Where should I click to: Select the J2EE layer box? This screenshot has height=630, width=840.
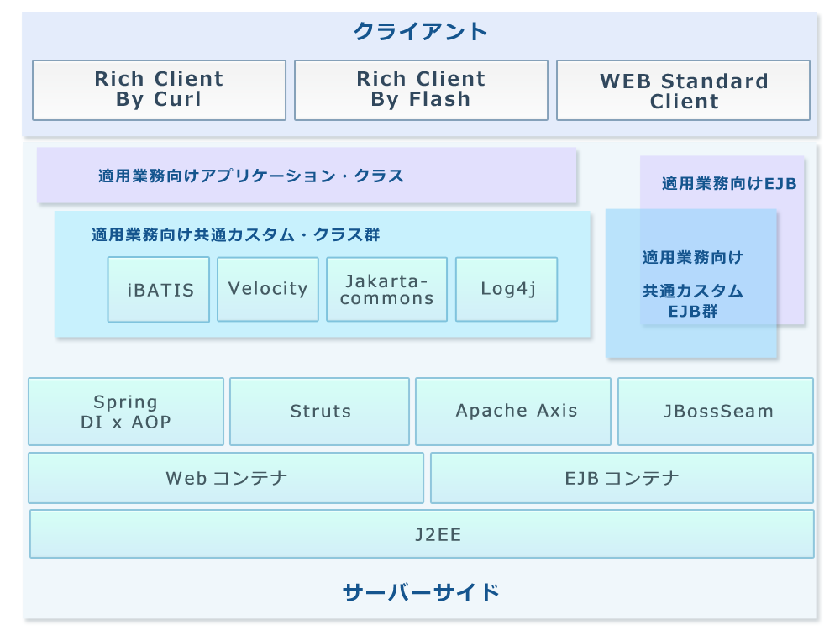(x=423, y=534)
